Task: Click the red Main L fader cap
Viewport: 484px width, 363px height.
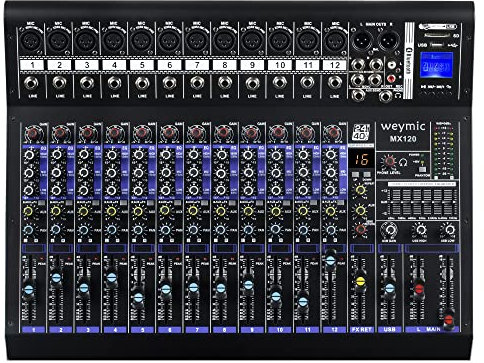Action: [x=419, y=289]
